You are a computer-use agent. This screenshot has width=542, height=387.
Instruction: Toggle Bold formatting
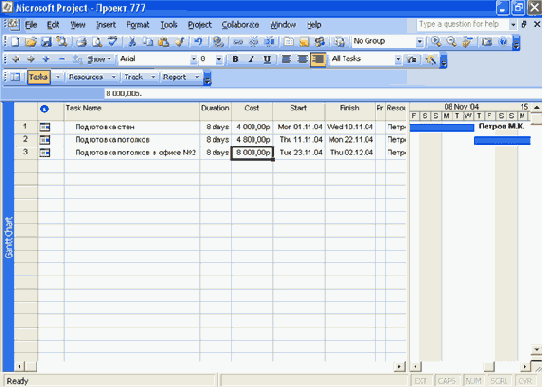(235, 59)
